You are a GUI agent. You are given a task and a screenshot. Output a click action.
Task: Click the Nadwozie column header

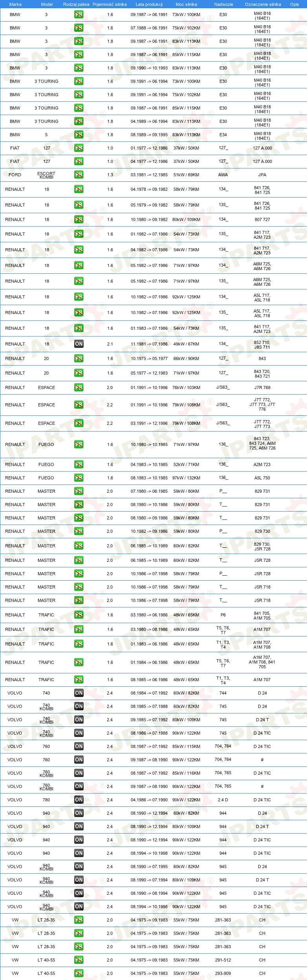224,4
